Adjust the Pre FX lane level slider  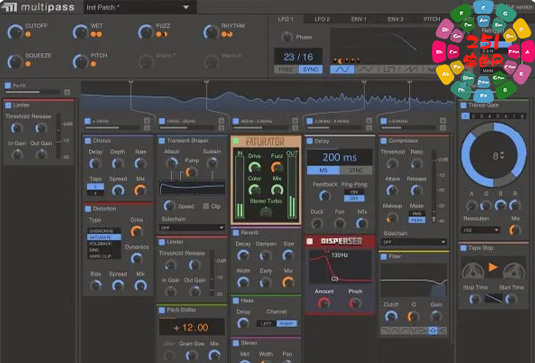(33, 92)
